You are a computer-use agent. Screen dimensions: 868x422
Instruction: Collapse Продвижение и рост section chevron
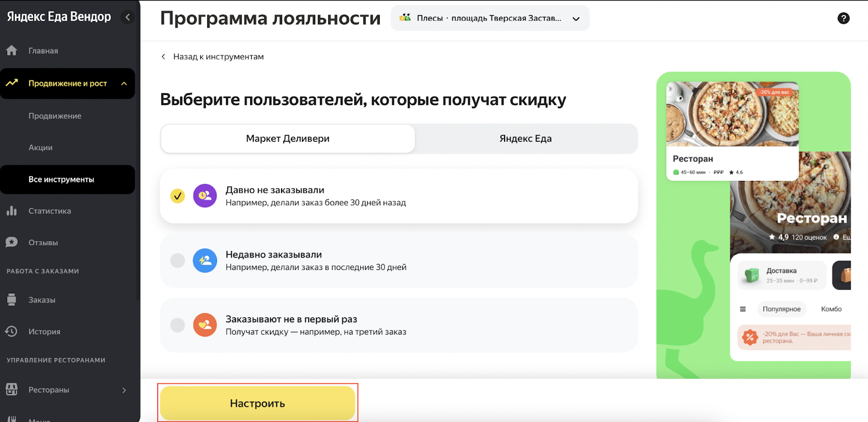tap(124, 84)
